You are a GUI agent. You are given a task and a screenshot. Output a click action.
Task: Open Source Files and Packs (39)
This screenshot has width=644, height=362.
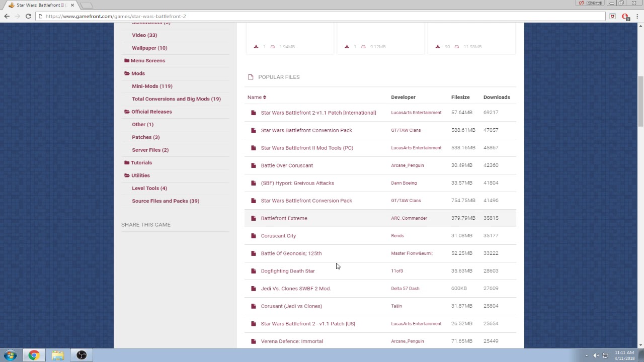tap(166, 201)
